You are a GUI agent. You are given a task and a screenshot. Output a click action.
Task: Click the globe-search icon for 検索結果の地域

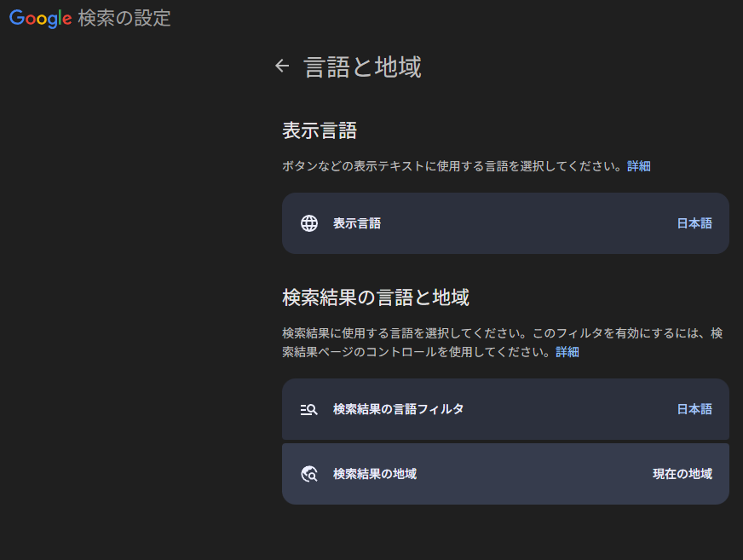[309, 474]
